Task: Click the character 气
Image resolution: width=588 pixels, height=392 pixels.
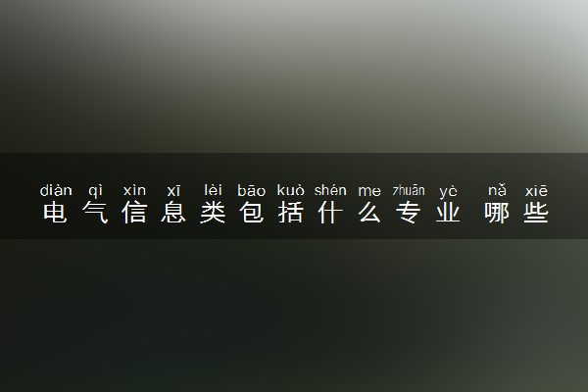Action: tap(95, 213)
